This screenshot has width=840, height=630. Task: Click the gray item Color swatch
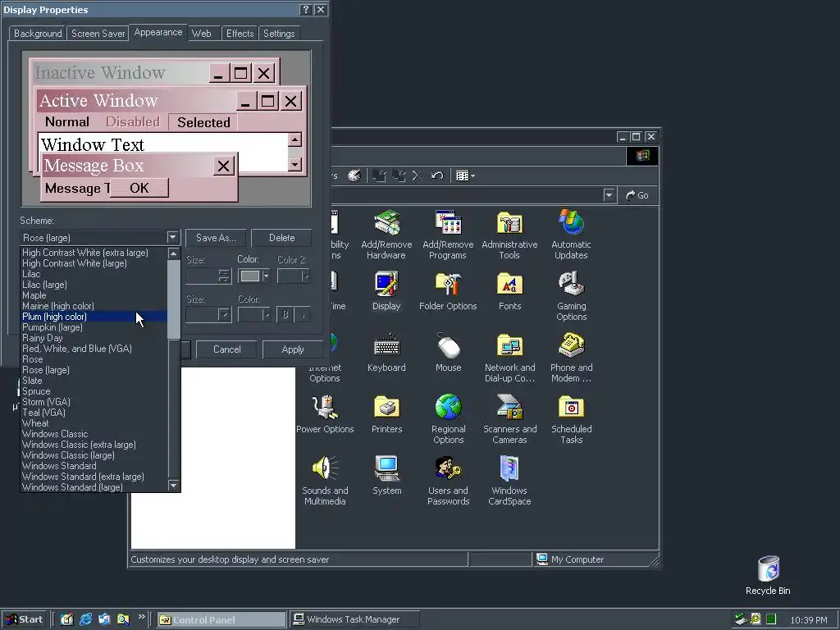click(249, 276)
